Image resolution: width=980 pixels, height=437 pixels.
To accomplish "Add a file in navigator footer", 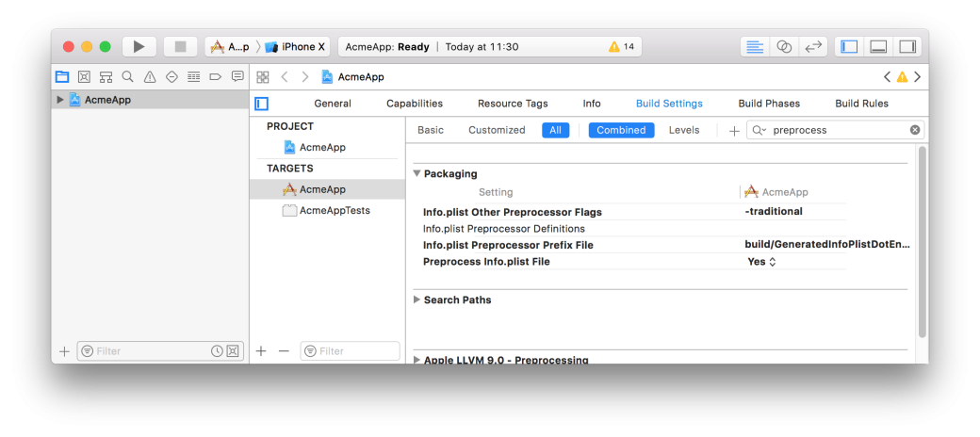I will 64,351.
